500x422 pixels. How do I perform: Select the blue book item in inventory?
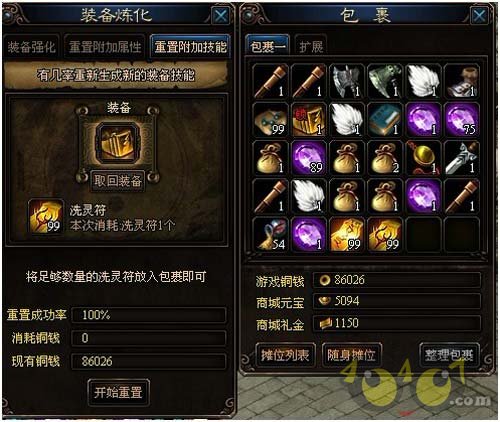coord(385,120)
